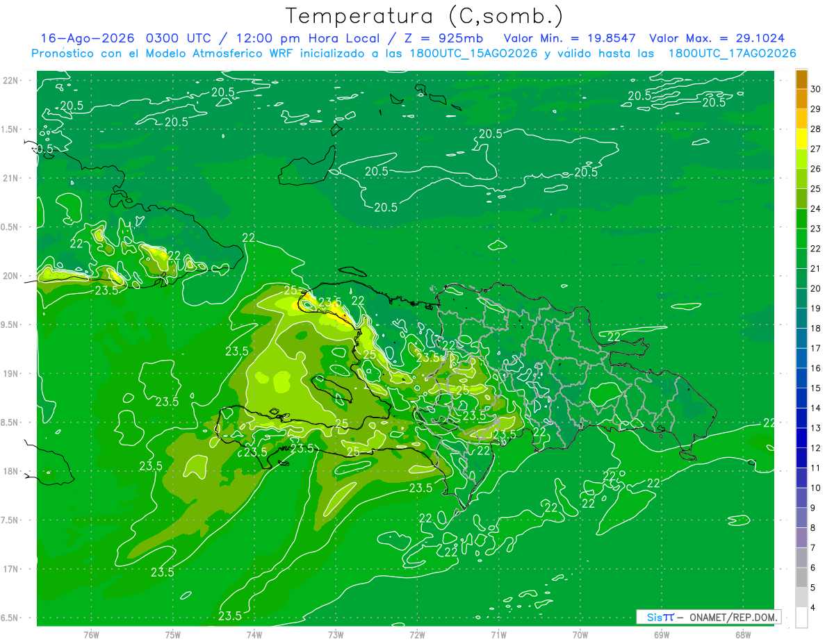Click the legend scale value "9"

[814, 509]
